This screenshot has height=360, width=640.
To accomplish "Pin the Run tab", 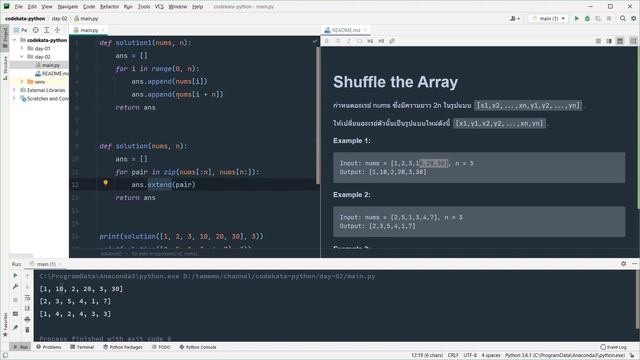I will 16,327.
